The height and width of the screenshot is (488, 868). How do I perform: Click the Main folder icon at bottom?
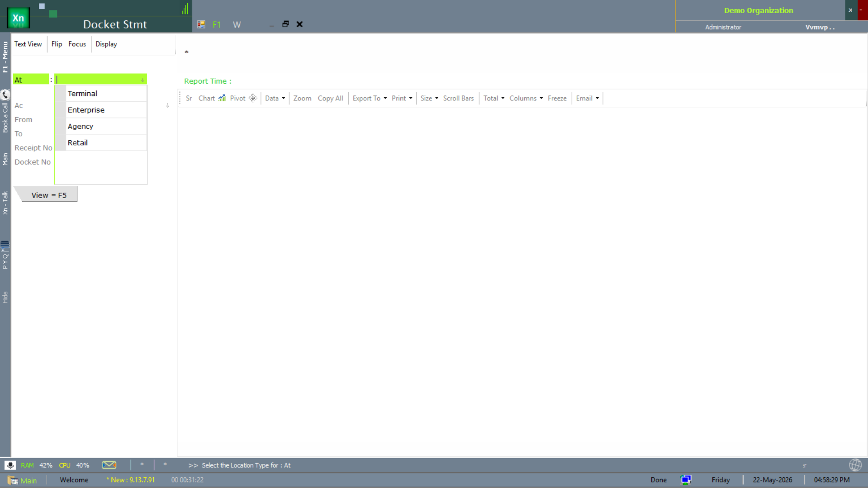(x=13, y=480)
